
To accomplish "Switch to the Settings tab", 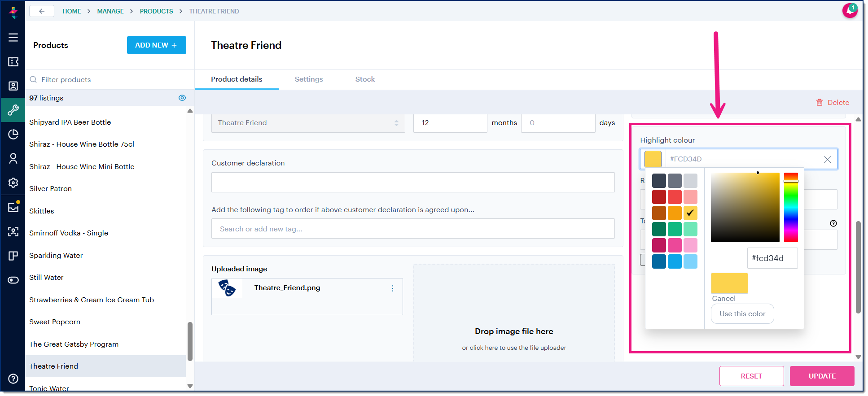I will [x=309, y=79].
